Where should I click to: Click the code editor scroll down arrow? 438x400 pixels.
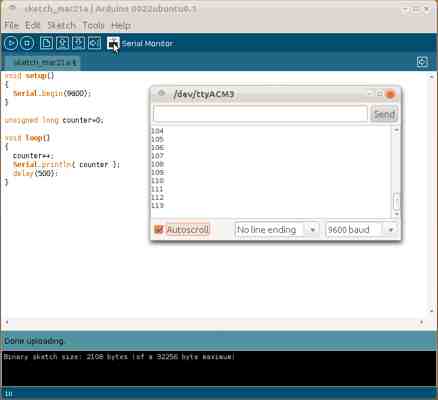(432, 310)
